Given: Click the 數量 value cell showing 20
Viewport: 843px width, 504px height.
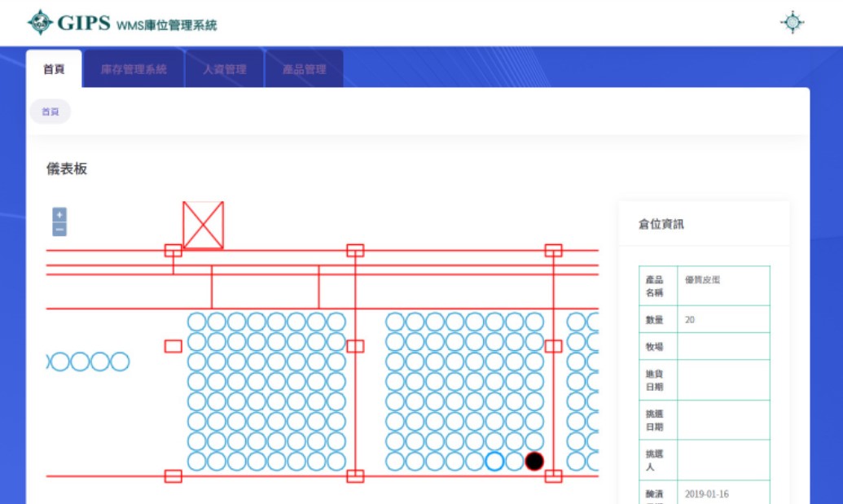Looking at the screenshot, I should 722,320.
